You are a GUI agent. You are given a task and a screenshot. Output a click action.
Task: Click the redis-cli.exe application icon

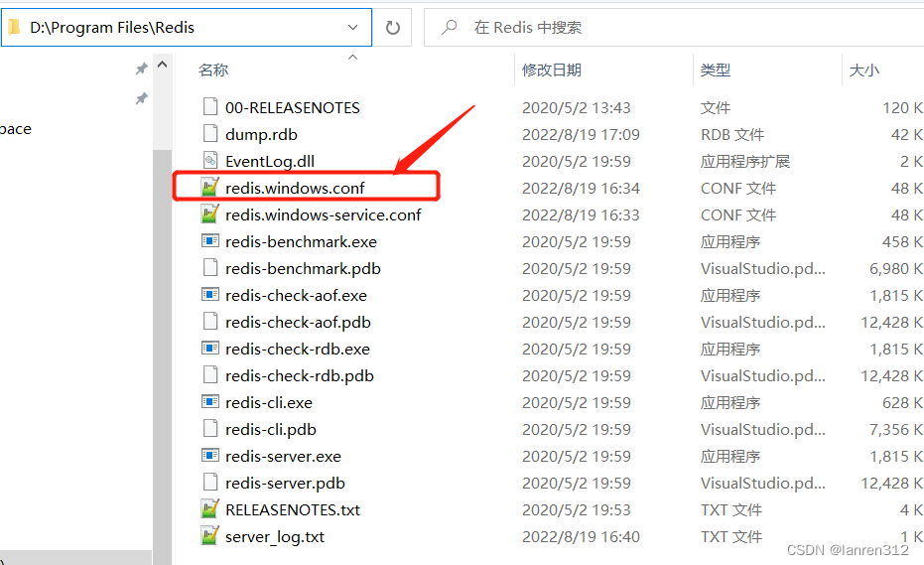pos(209,402)
